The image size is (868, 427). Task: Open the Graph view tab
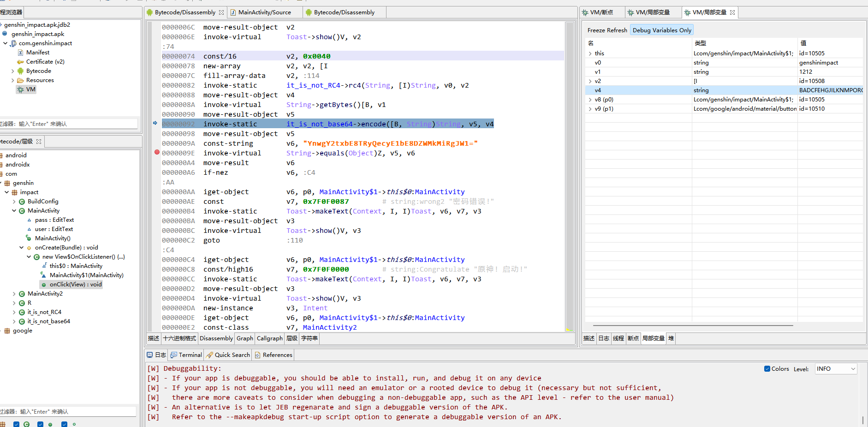click(245, 338)
